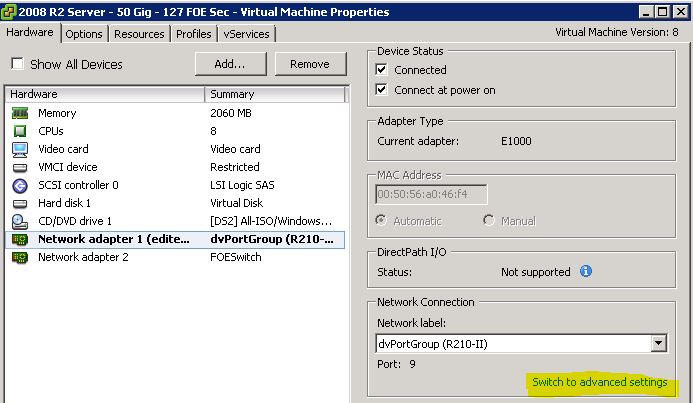Click Virtual Machine Version: 8 text
Screen dimensions: 693x403
pyautogui.click(x=617, y=32)
